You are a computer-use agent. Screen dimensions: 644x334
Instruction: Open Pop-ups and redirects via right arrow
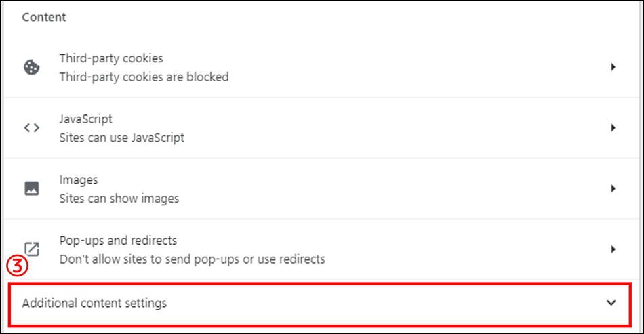[613, 249]
